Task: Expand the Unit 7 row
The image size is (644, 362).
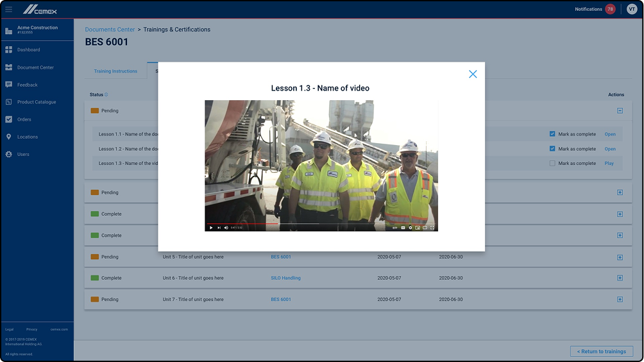Action: pos(620,300)
